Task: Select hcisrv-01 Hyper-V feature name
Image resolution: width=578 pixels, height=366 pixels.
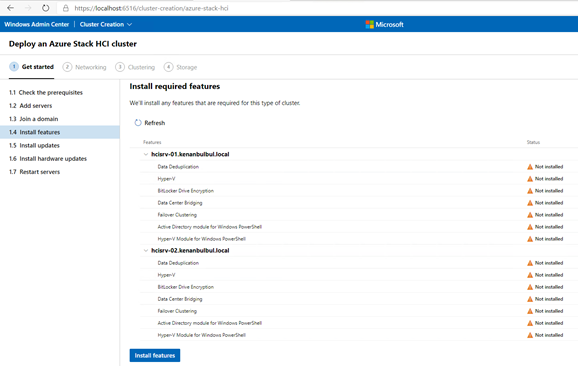Action: point(166,179)
